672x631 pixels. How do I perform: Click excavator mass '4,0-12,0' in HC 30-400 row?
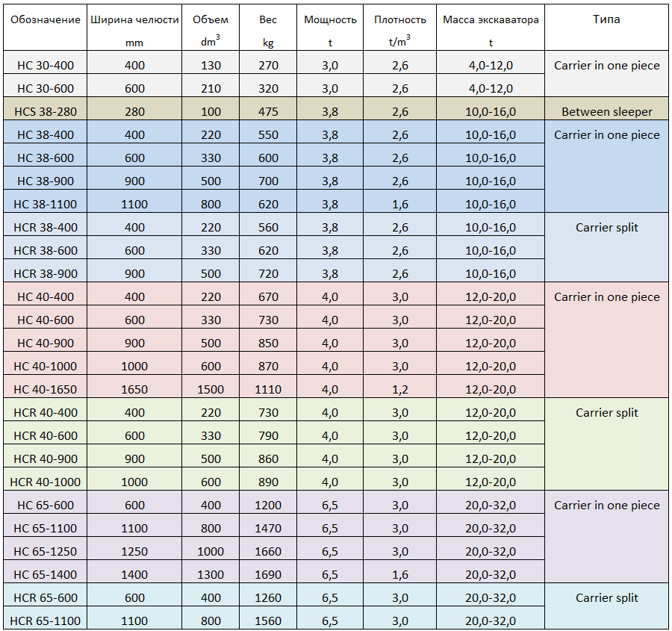pyautogui.click(x=491, y=65)
